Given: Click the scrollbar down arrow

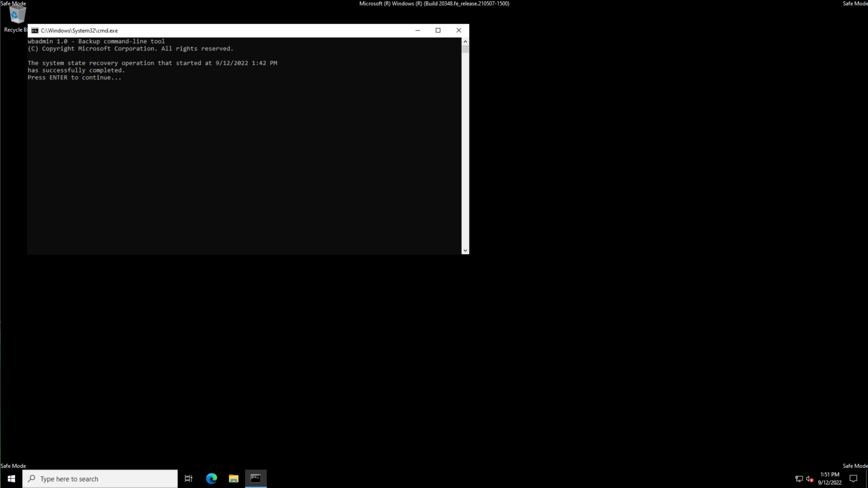Looking at the screenshot, I should click(465, 250).
